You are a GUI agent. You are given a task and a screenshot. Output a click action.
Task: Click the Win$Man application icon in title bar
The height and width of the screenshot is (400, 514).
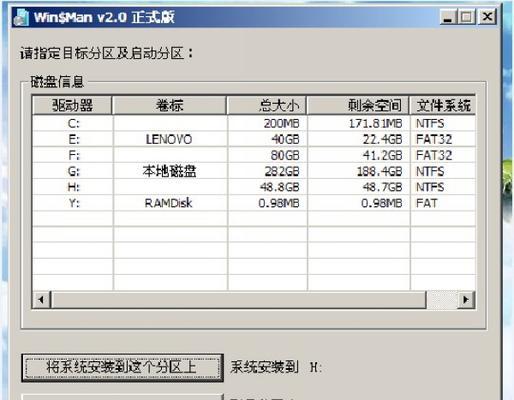21,17
